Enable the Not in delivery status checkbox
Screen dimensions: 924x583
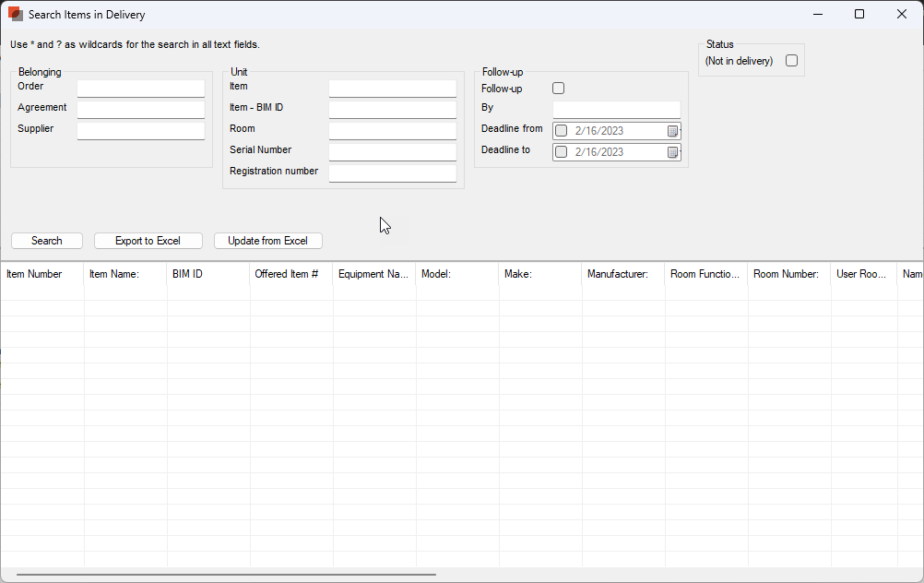click(791, 61)
